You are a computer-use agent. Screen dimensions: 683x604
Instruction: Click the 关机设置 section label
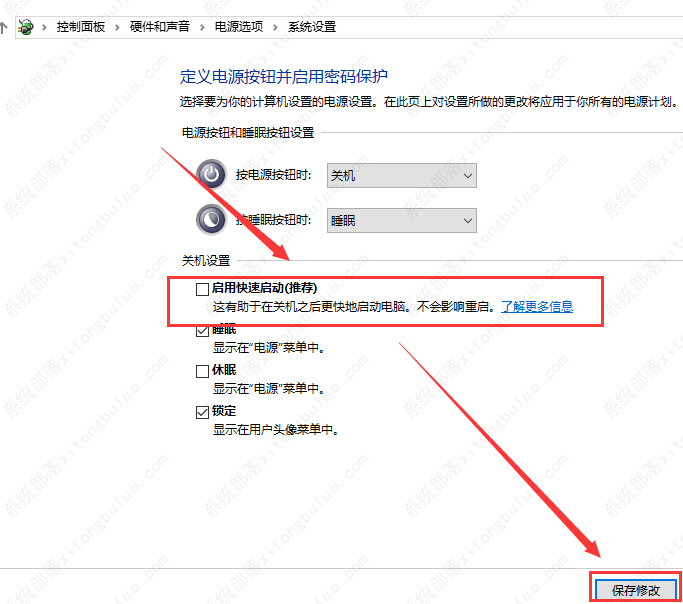coord(206,260)
